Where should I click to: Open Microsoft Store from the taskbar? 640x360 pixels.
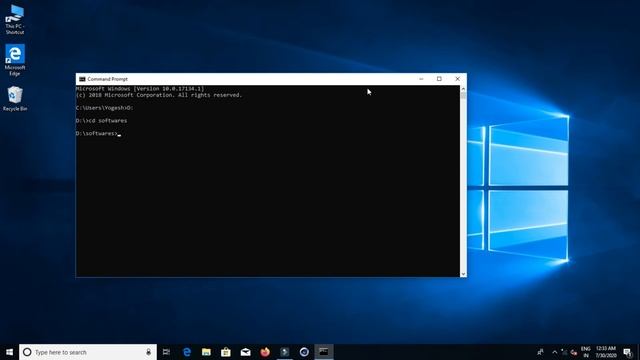pos(226,352)
